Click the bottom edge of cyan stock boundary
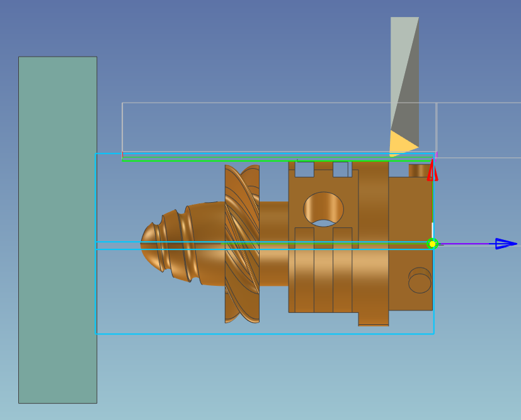 [265, 334]
